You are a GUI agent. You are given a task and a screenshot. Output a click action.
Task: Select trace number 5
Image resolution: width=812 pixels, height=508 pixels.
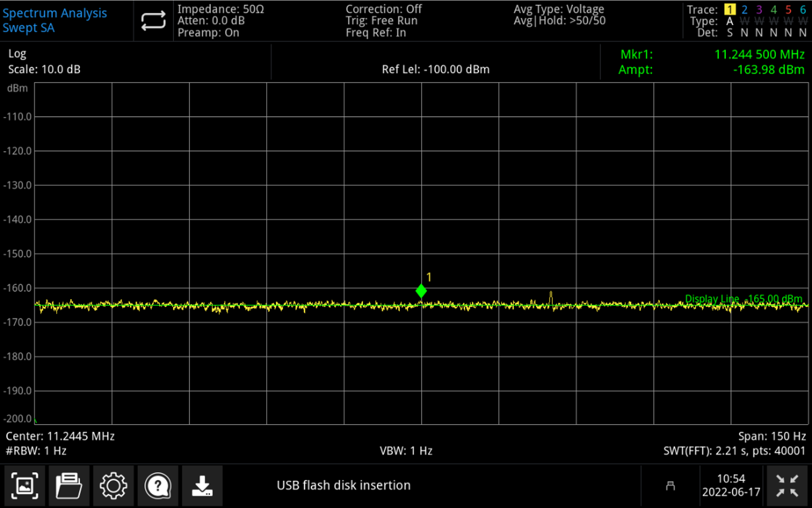788,9
